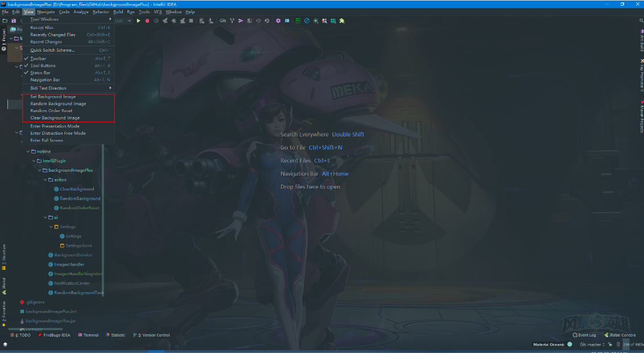Click the green monitor profiler icon
644x353 pixels.
click(x=298, y=20)
